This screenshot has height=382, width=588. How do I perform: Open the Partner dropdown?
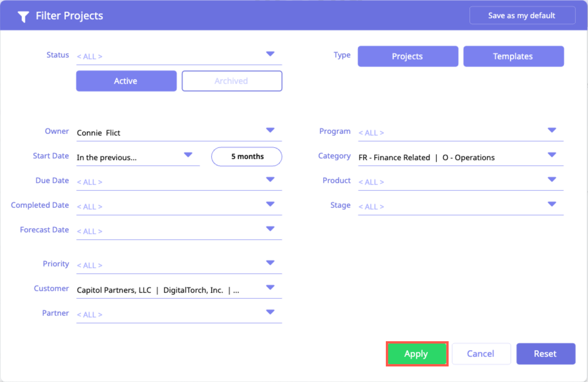click(x=270, y=312)
